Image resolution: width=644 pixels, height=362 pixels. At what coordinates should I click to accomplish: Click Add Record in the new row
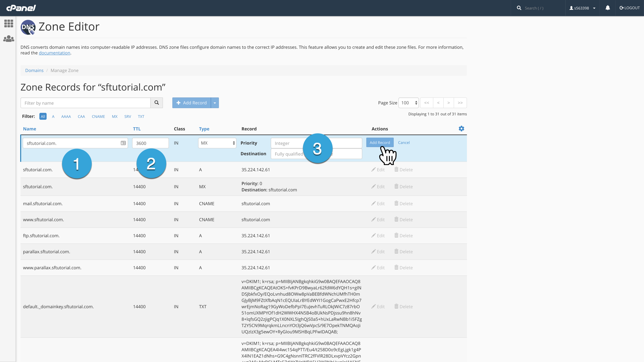pos(380,142)
